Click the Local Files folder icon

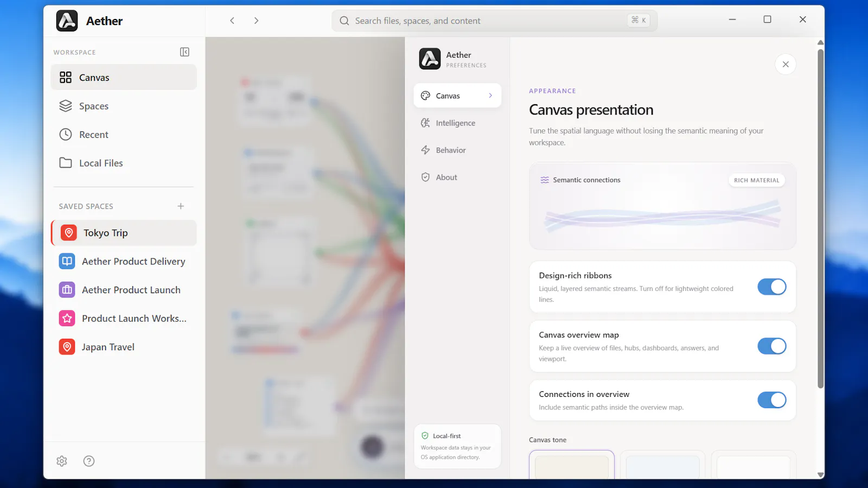66,163
